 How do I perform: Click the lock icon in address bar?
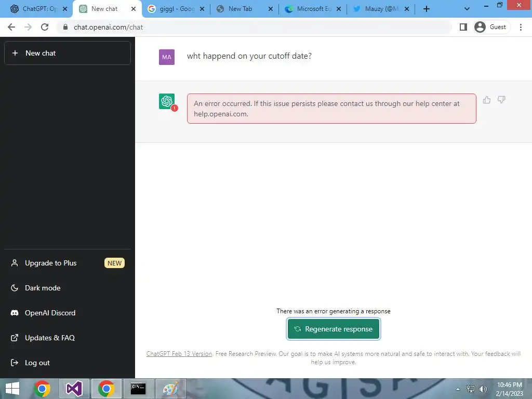(65, 27)
